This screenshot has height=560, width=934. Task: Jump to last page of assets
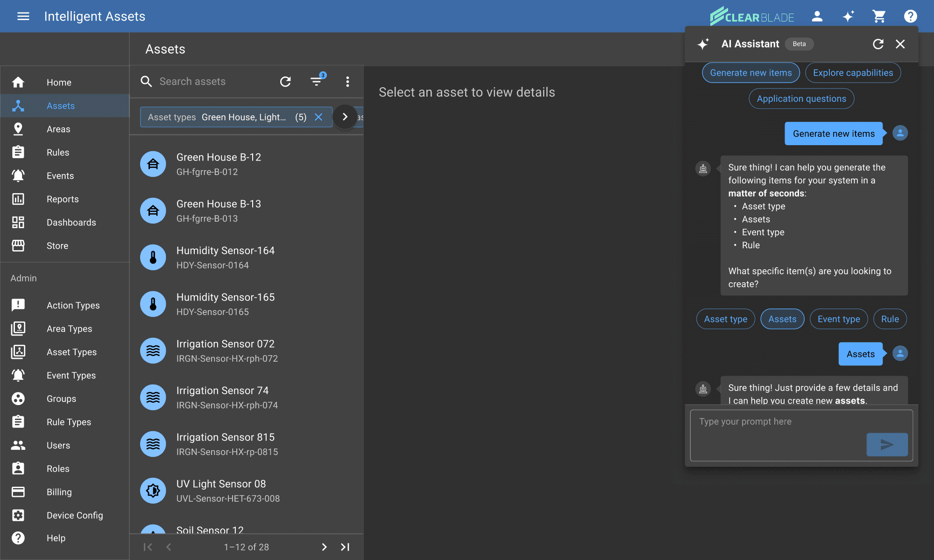coord(345,547)
